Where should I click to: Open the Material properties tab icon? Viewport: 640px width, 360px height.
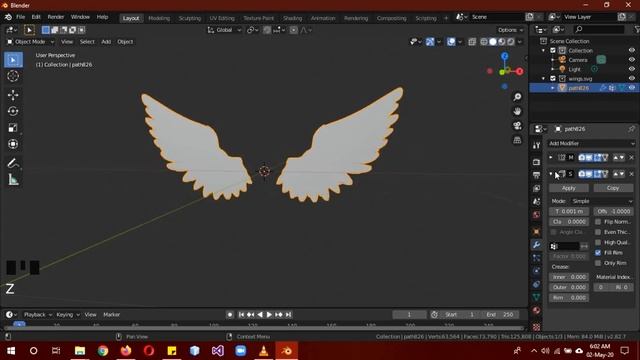click(x=536, y=310)
